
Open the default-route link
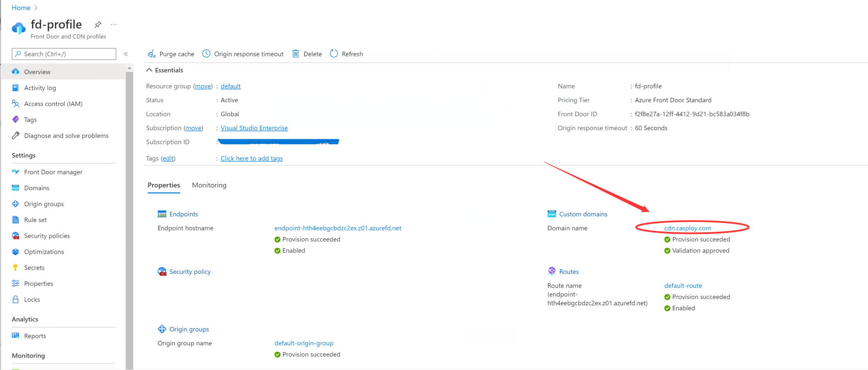click(683, 286)
